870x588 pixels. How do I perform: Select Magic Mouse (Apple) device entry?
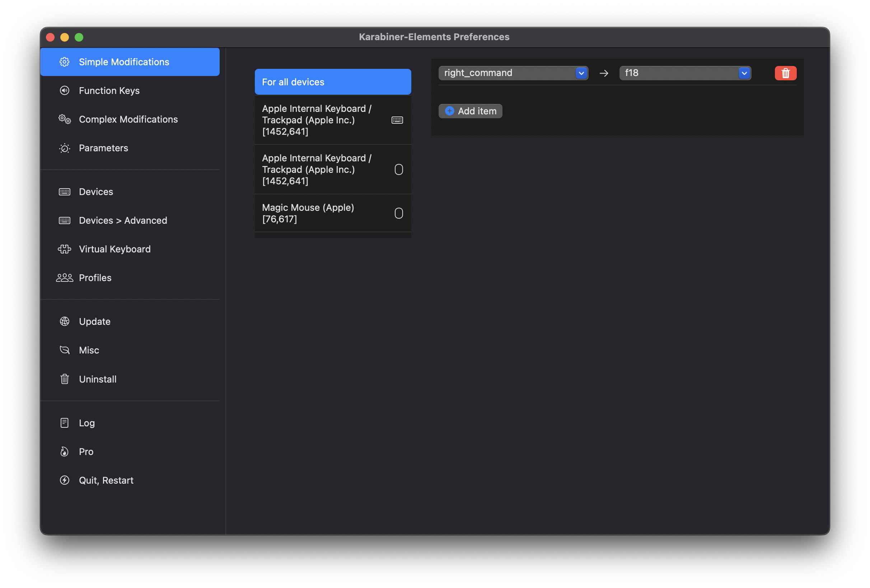click(332, 213)
